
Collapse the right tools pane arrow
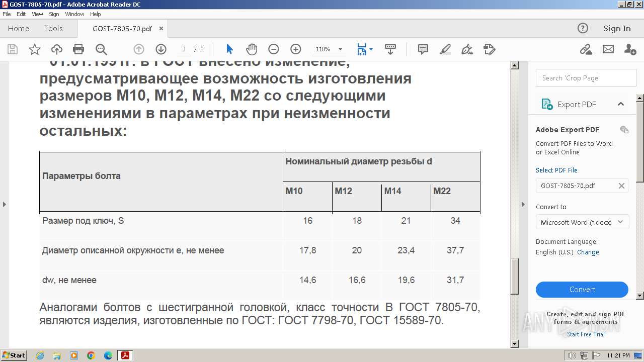click(x=523, y=204)
